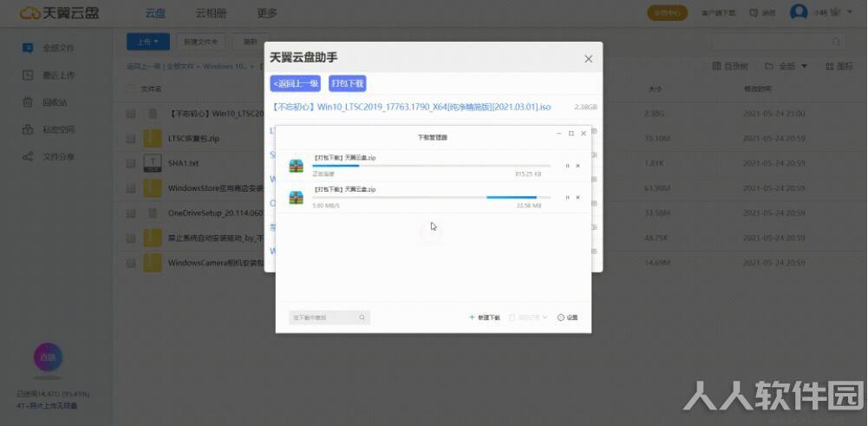Click the second zip download's archive icon
This screenshot has width=868, height=426.
[297, 197]
